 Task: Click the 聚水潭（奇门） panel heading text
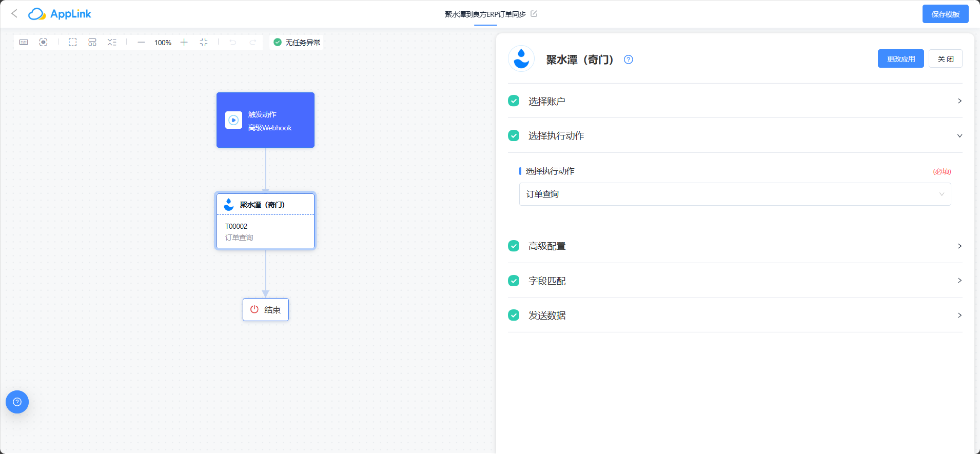(580, 60)
